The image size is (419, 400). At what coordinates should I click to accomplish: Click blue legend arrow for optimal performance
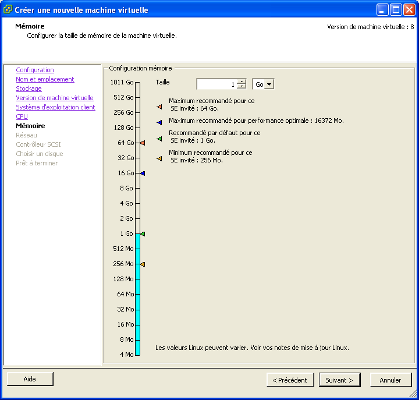pyautogui.click(x=160, y=123)
